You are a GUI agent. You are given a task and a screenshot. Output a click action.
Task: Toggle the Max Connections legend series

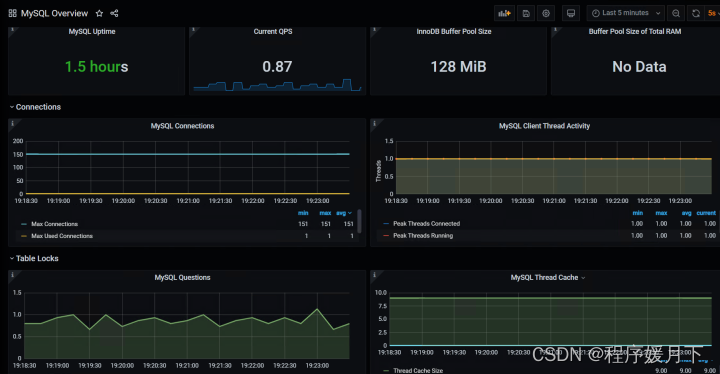[55, 224]
